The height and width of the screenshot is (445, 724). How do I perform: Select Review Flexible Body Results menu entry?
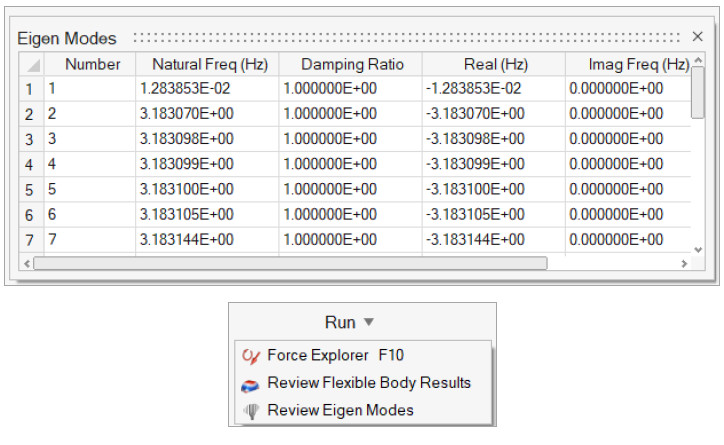[x=368, y=383]
